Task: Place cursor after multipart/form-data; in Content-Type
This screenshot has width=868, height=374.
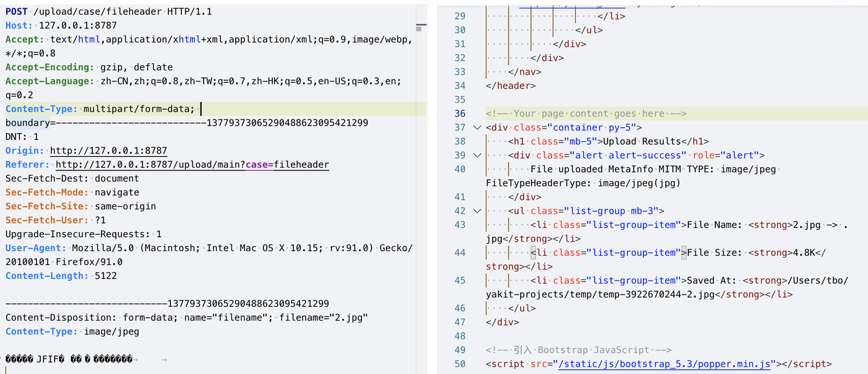Action: coord(201,109)
